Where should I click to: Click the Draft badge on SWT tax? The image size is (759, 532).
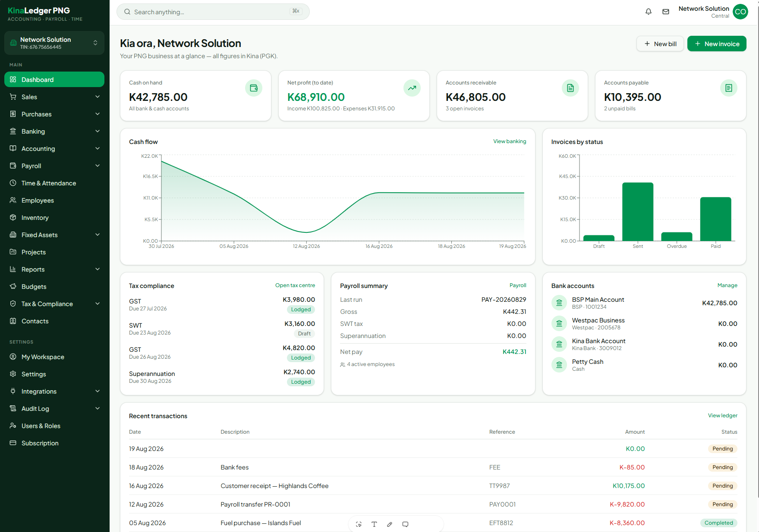[x=304, y=334]
